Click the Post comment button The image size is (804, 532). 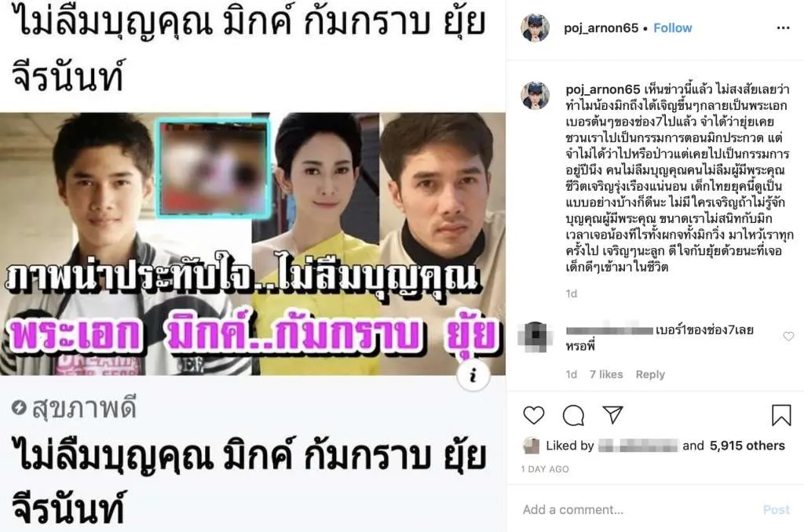tap(777, 509)
